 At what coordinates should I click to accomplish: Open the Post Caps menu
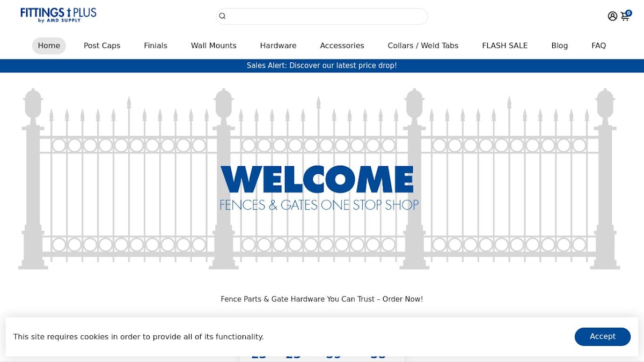[102, 46]
